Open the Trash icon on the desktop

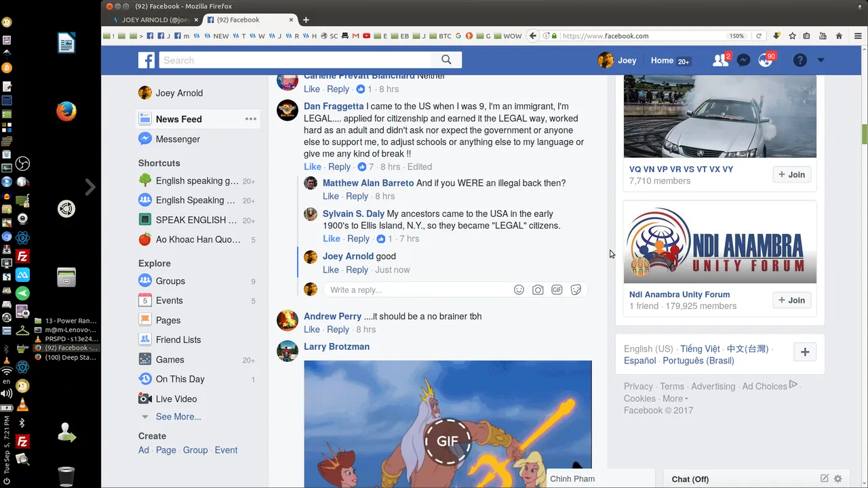click(66, 476)
